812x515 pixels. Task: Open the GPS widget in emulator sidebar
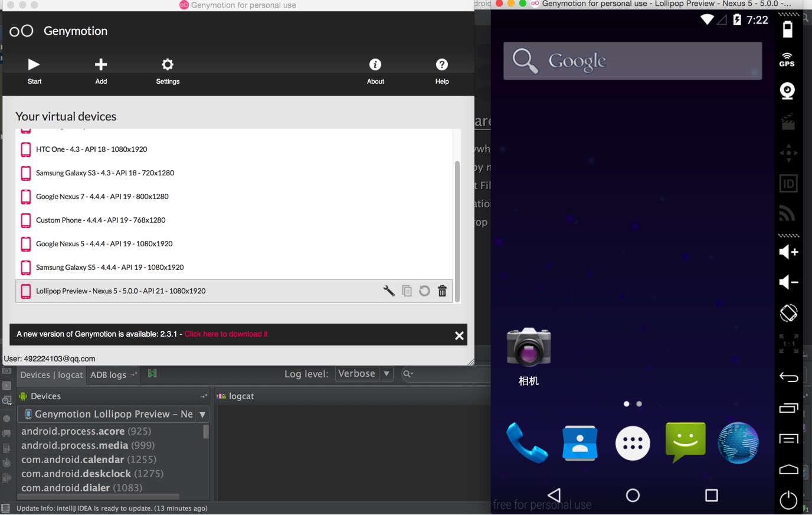787,60
